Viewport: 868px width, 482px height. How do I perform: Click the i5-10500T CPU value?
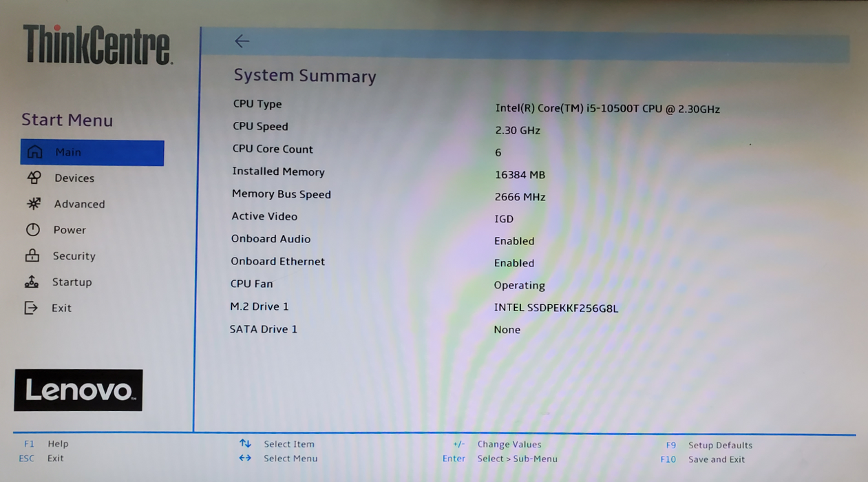[608, 109]
